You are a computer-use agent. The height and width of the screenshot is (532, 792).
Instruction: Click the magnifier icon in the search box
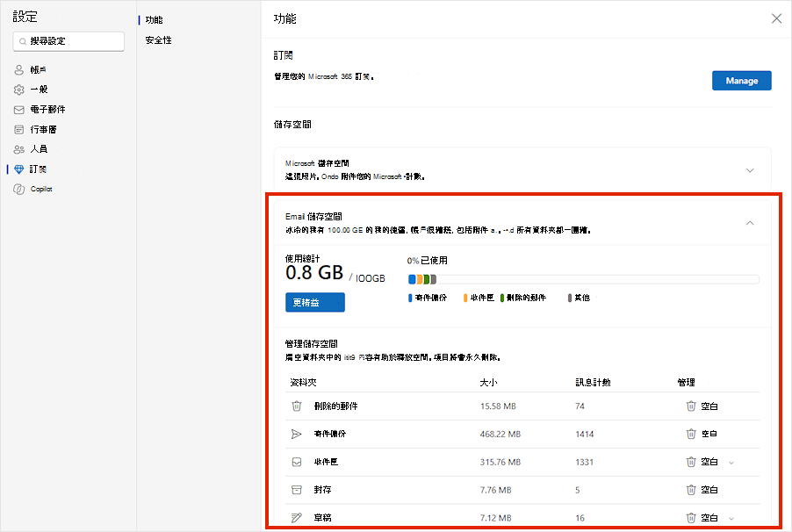point(23,41)
